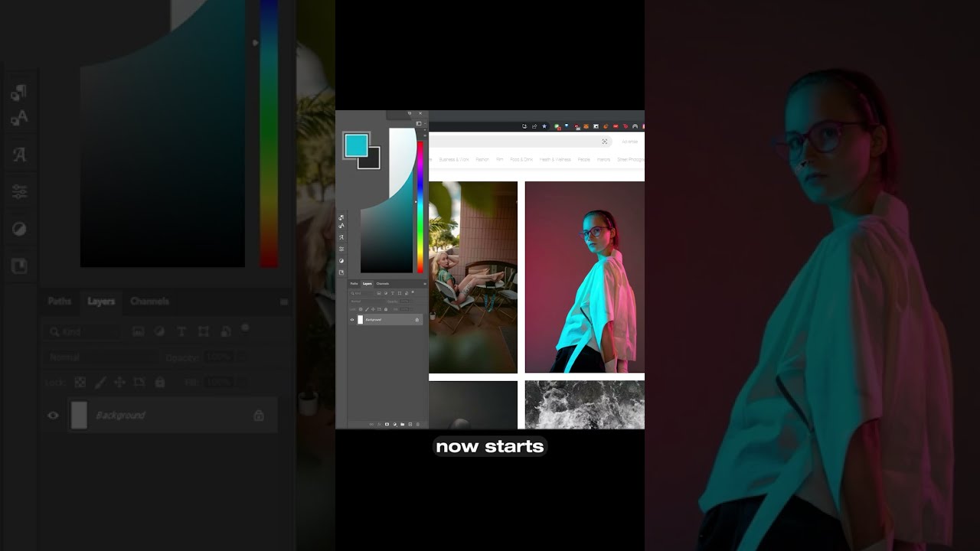Toggle the artboard nesting lock
Viewport: 980px width, 551px height.
(379, 309)
